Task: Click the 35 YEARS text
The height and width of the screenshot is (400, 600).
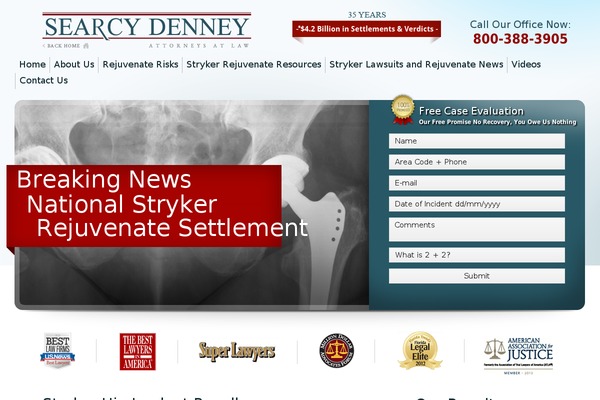Action: (x=367, y=15)
